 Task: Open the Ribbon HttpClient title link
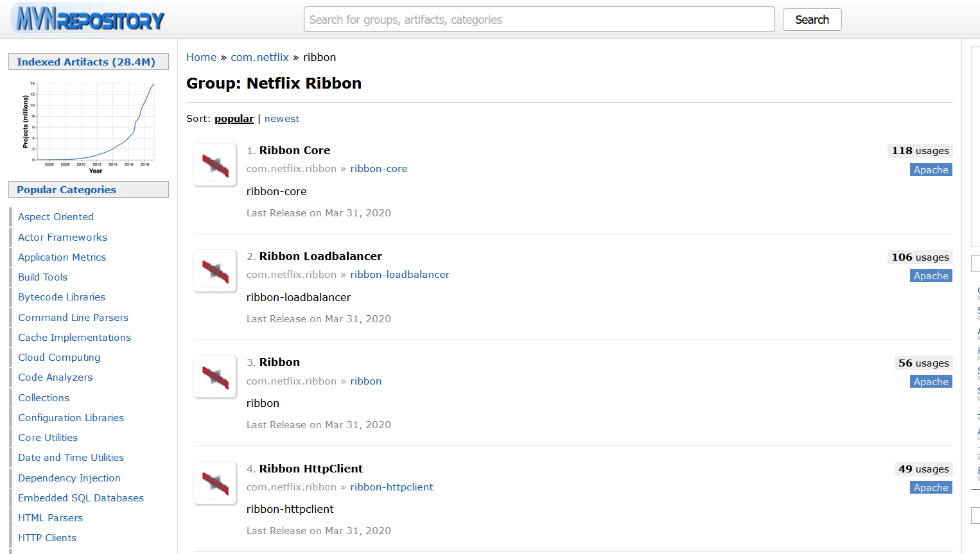click(x=311, y=469)
